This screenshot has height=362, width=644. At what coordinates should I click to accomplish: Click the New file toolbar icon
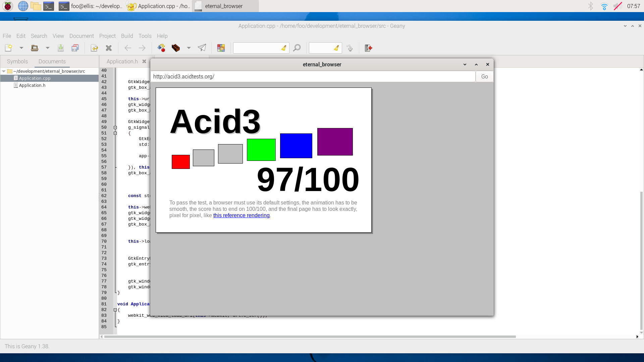(x=8, y=48)
